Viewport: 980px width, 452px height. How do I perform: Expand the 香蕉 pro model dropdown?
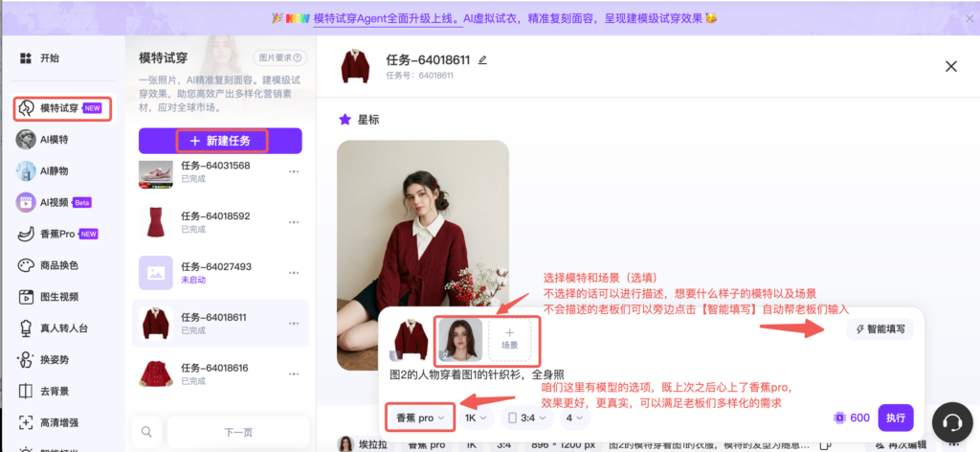421,418
